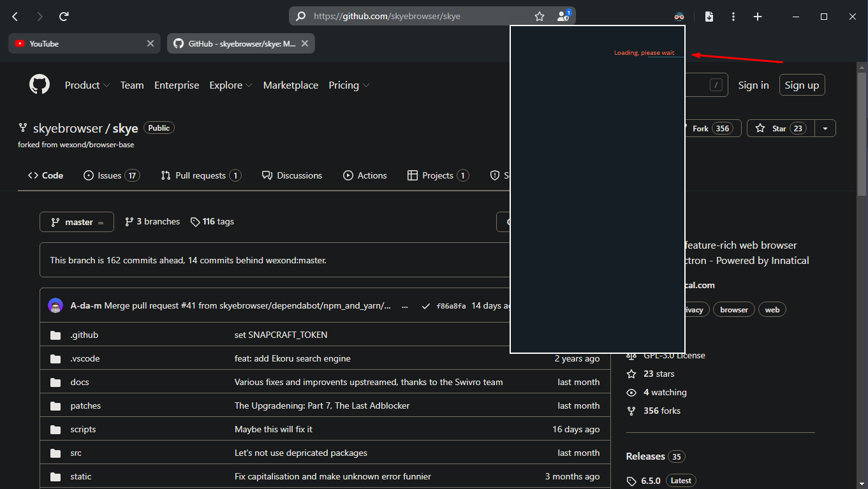The image size is (868, 489).
Task: Click the page scrollbar on the right
Action: [863, 128]
